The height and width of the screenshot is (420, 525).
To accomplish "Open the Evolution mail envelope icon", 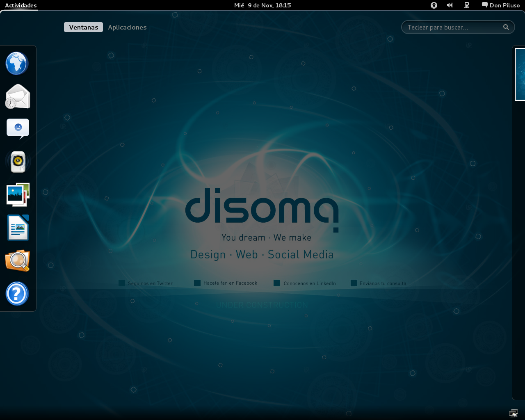I will coord(18,96).
